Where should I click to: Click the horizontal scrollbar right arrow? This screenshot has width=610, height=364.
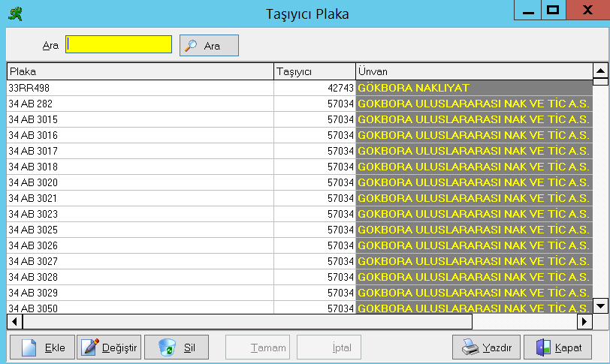[x=584, y=322]
